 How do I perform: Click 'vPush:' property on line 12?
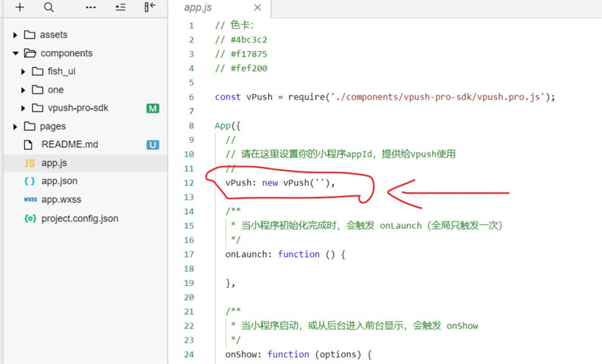pyautogui.click(x=241, y=183)
